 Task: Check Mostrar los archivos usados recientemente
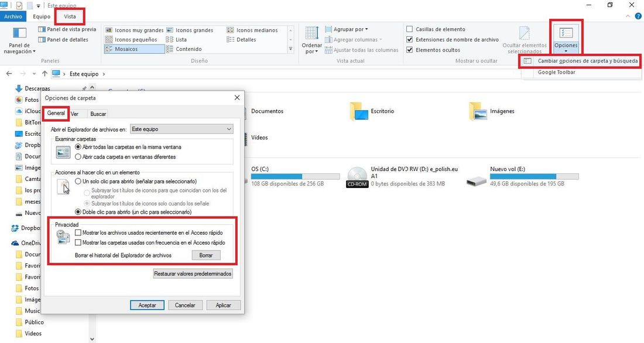point(78,232)
